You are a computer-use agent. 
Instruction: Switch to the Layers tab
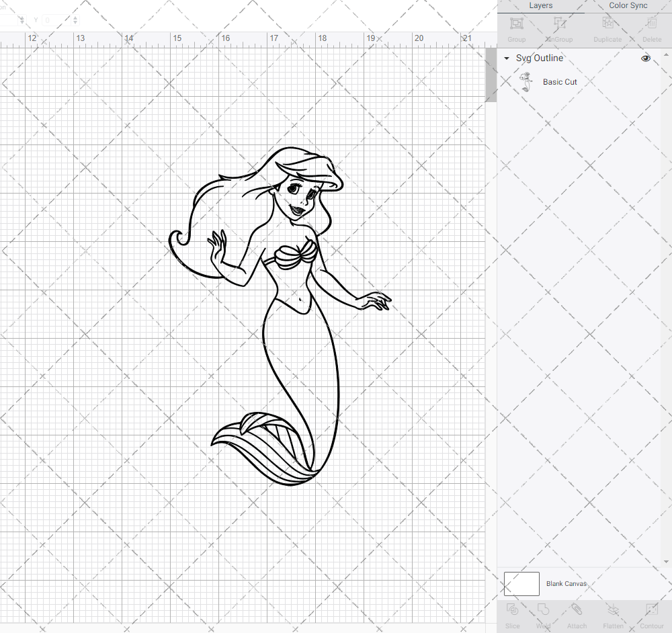coord(540,5)
